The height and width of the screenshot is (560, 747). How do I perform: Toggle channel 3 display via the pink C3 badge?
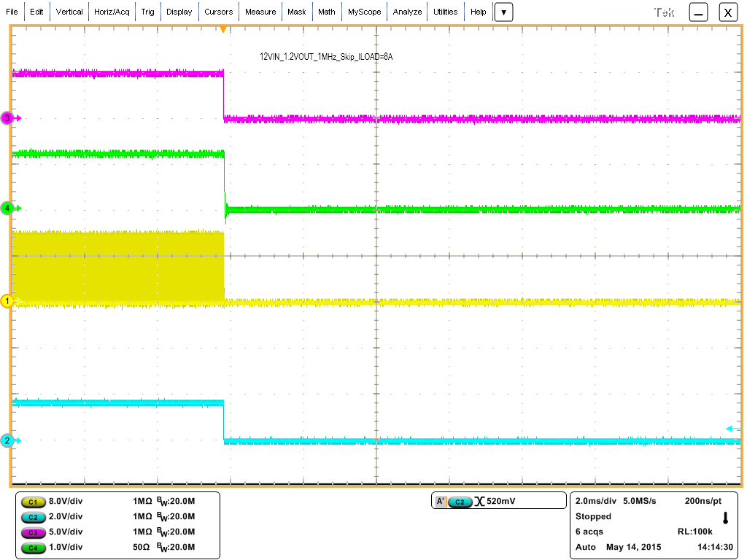(x=34, y=532)
